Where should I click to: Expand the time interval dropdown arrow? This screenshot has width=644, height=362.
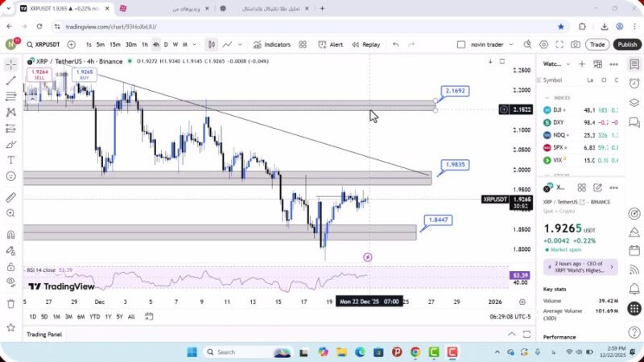[195, 45]
